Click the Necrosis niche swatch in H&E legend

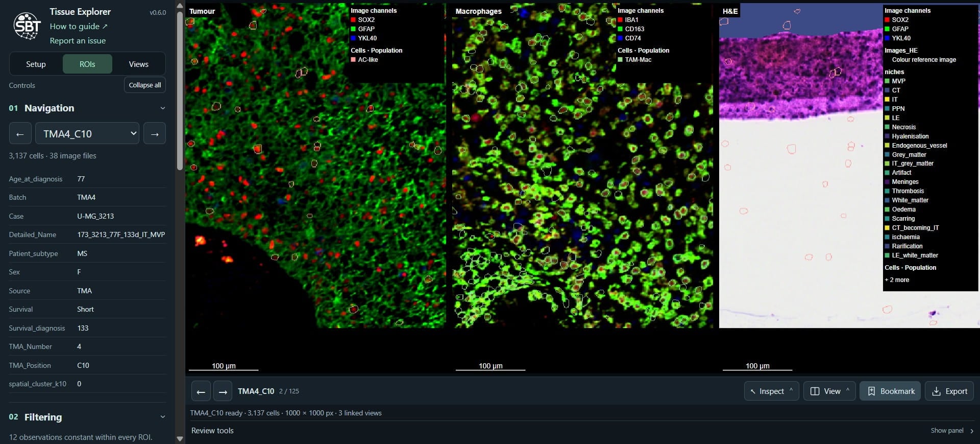(x=887, y=127)
